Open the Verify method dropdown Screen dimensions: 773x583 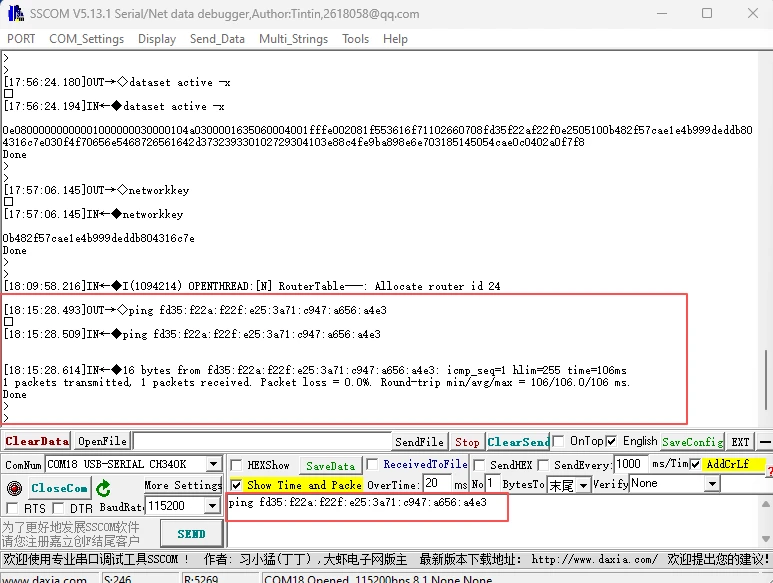(x=712, y=485)
